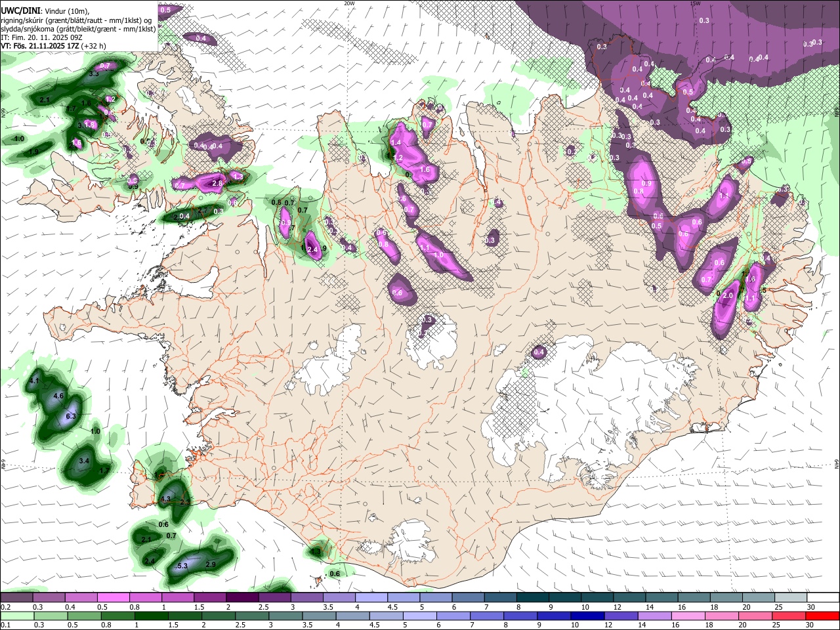The height and width of the screenshot is (630, 840).
Task: Click the '3.4' rainfall value
Action: pyautogui.click(x=84, y=461)
